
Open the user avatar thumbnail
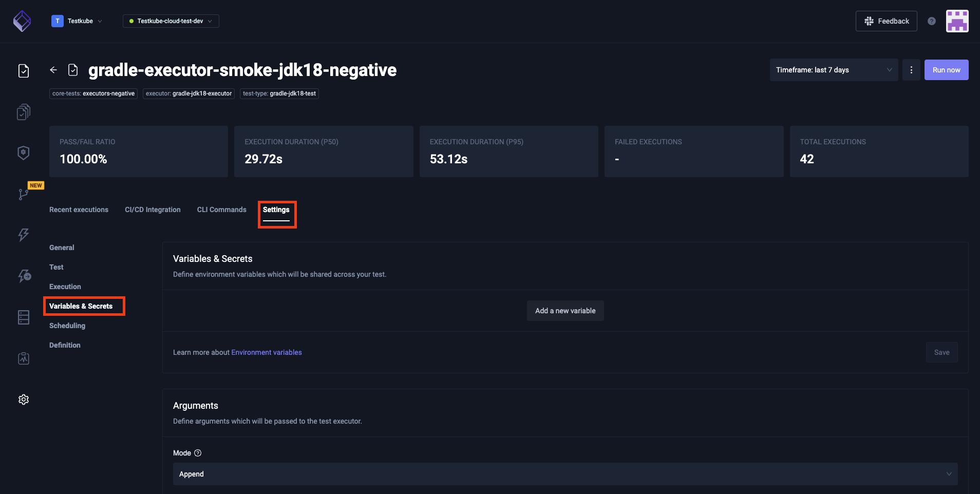(957, 21)
